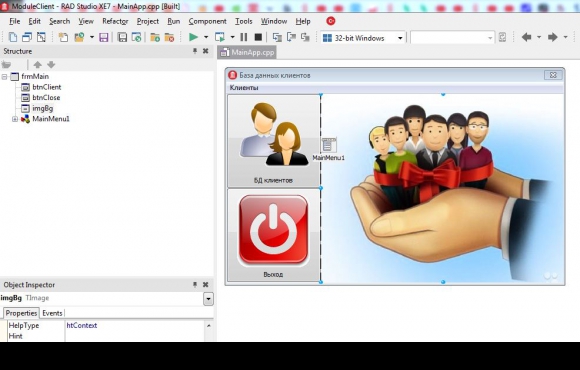580x370 pixels.
Task: Expand the MainMenu1 tree node
Action: pyautogui.click(x=15, y=119)
